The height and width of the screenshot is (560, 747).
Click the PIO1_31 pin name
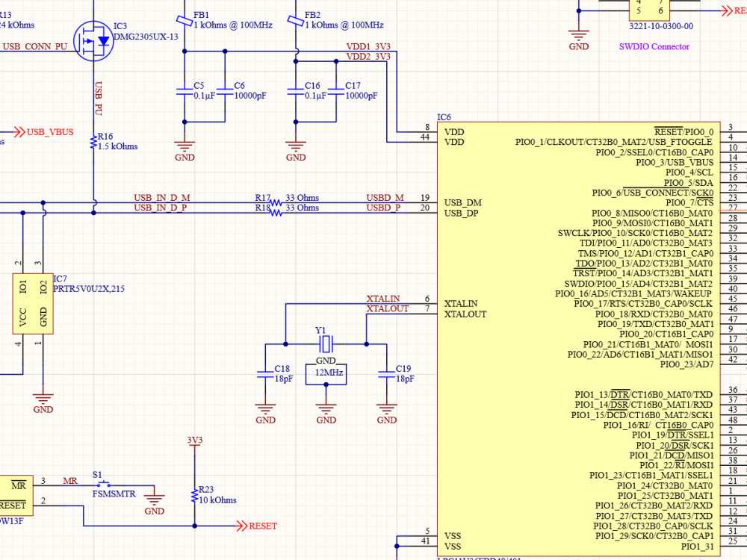click(x=698, y=547)
